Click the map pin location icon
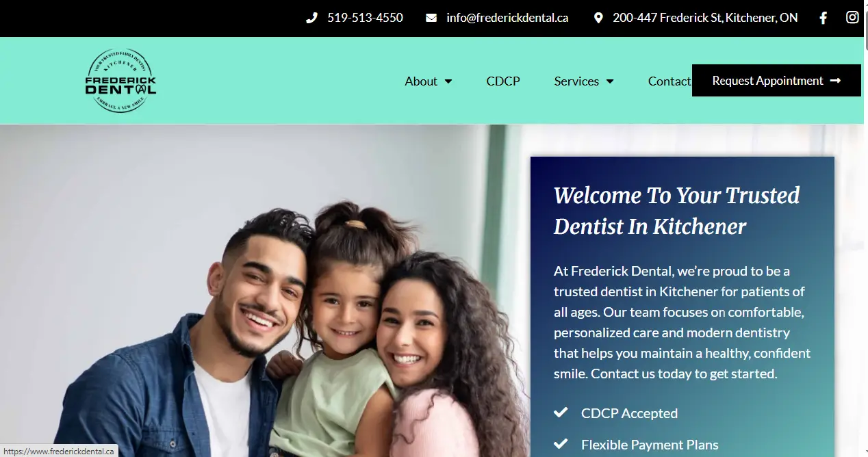The height and width of the screenshot is (457, 868). tap(598, 18)
